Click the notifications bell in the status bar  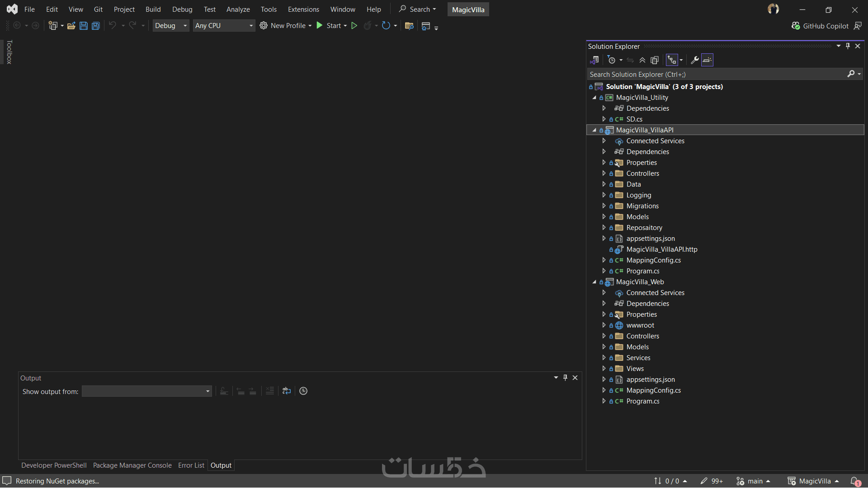click(854, 481)
